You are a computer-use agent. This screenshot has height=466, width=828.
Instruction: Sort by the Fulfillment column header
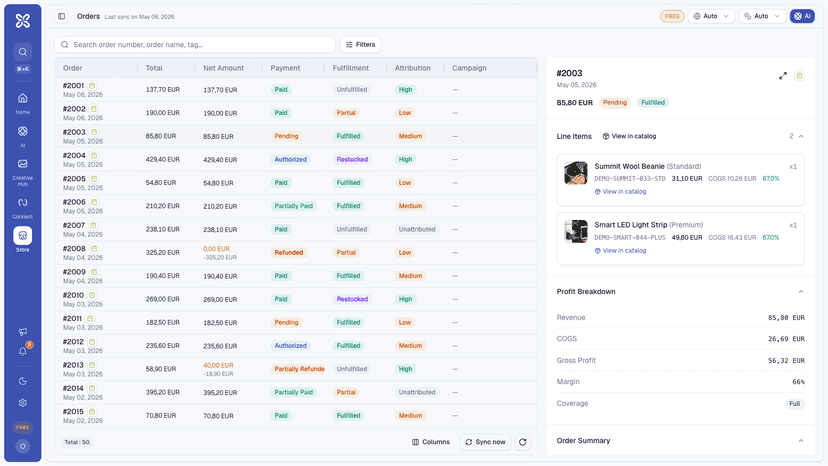(x=351, y=68)
